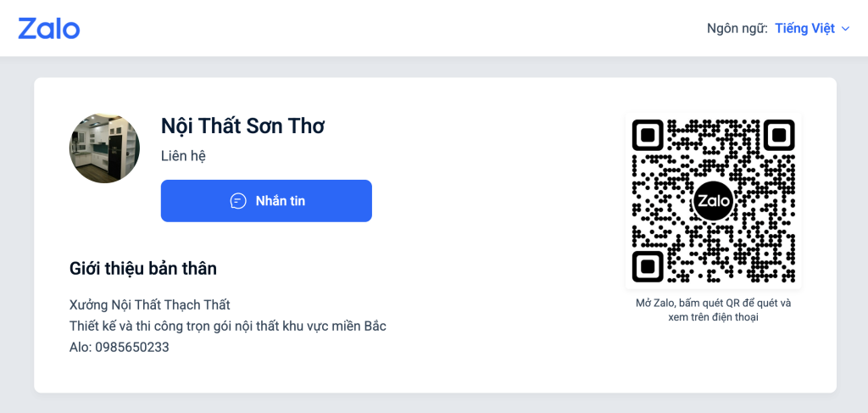
Task: Click the Alo label before the phone number
Action: 80,347
